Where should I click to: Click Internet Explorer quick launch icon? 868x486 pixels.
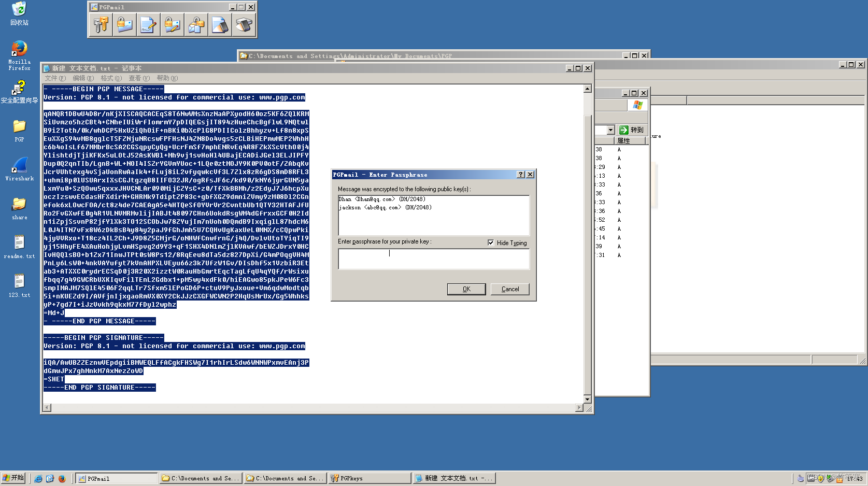pos(38,479)
